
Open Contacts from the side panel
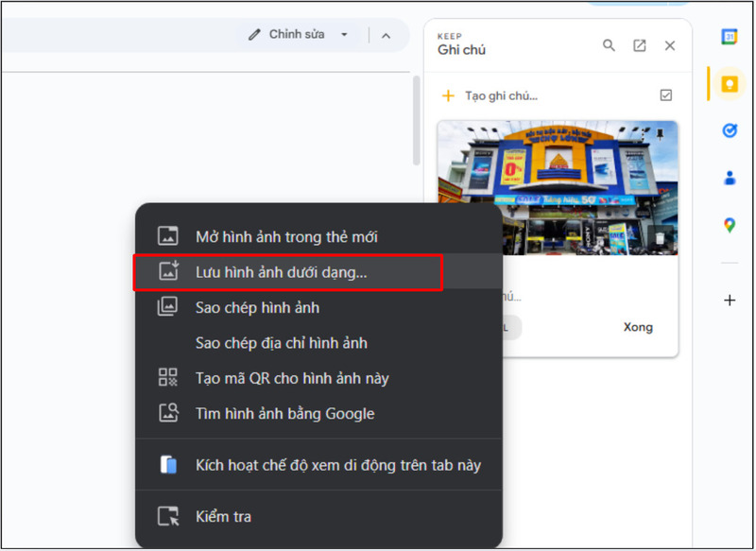click(729, 178)
